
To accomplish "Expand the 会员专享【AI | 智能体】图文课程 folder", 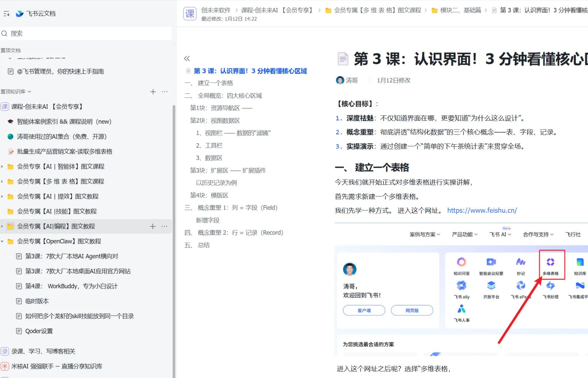I will pyautogui.click(x=2, y=167).
